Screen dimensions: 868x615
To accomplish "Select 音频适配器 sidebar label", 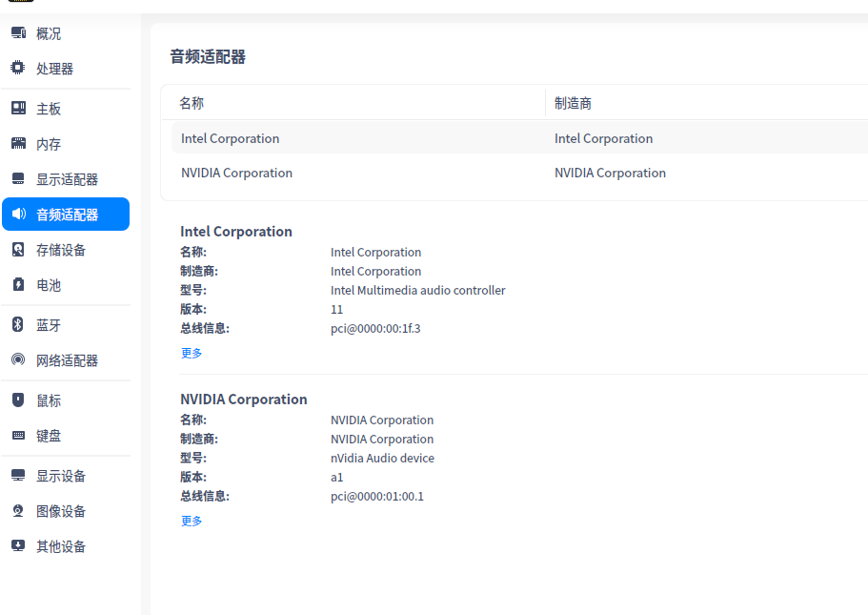I will tap(67, 215).
